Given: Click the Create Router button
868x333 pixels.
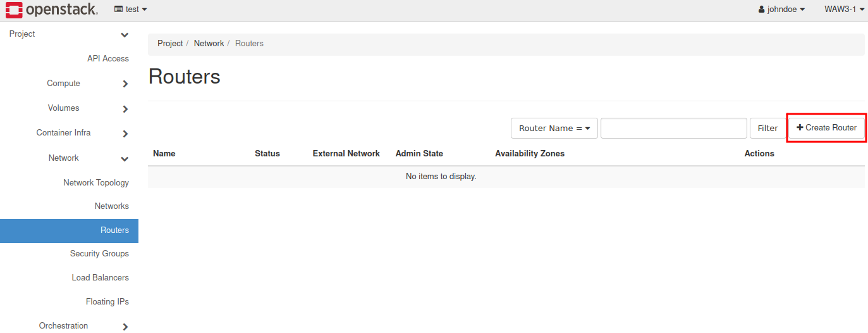Looking at the screenshot, I should click(x=826, y=128).
